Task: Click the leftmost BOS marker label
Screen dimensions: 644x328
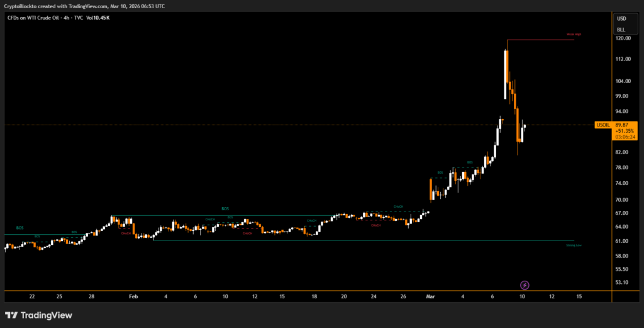Action: pyautogui.click(x=19, y=227)
